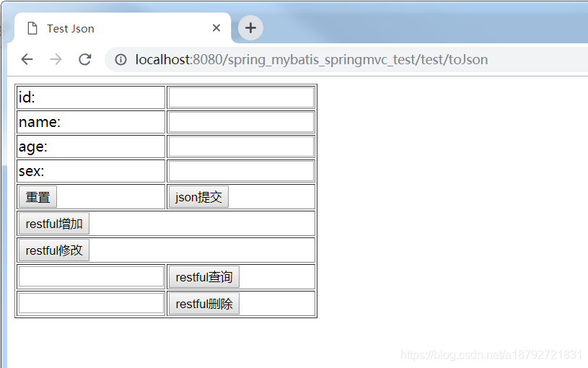The width and height of the screenshot is (588, 368).
Task: Click the restful删除 button
Action: click(204, 304)
